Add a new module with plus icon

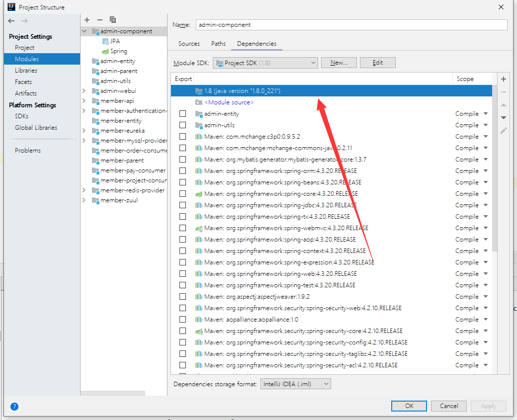[x=87, y=20]
